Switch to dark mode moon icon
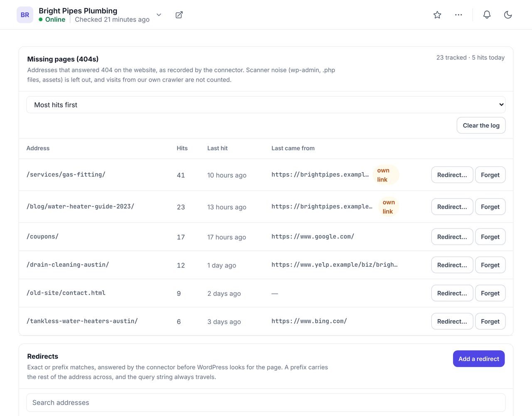This screenshot has width=532, height=416. [508, 15]
